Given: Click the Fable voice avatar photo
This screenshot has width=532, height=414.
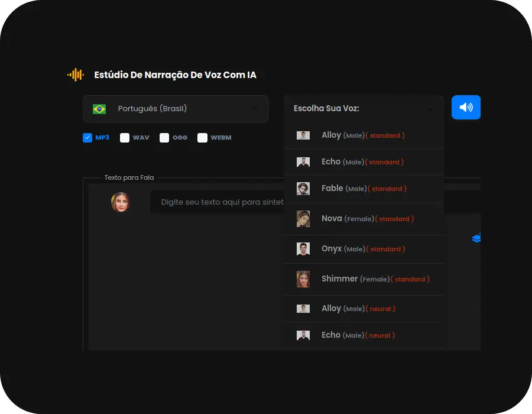Looking at the screenshot, I should [x=303, y=189].
